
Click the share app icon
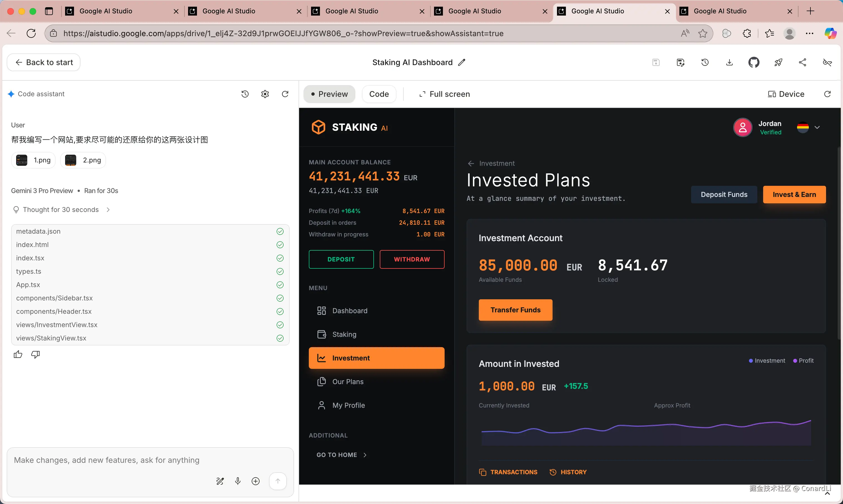803,63
